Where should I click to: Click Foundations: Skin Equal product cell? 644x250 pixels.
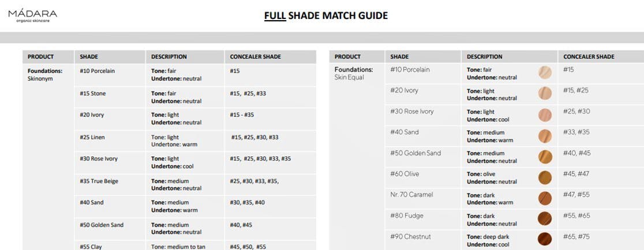pos(354,73)
